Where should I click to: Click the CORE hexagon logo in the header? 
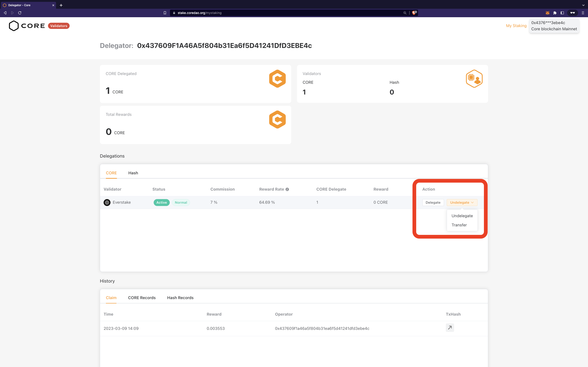click(14, 26)
